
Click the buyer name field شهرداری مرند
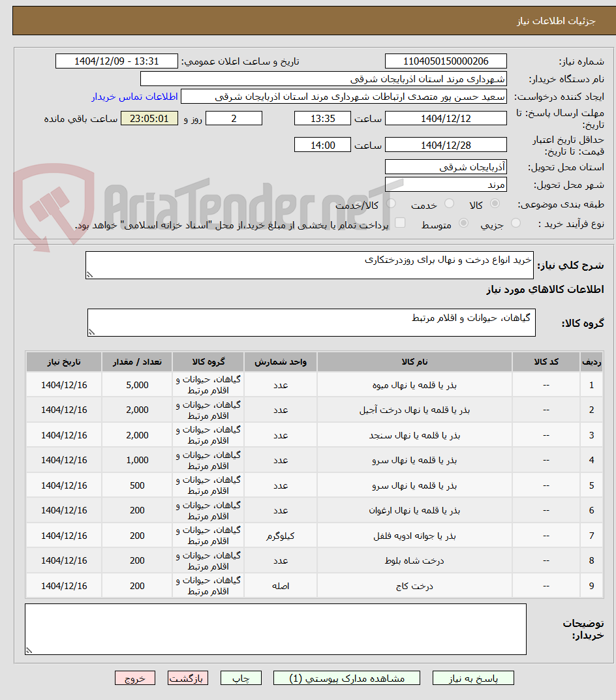tap(324, 79)
